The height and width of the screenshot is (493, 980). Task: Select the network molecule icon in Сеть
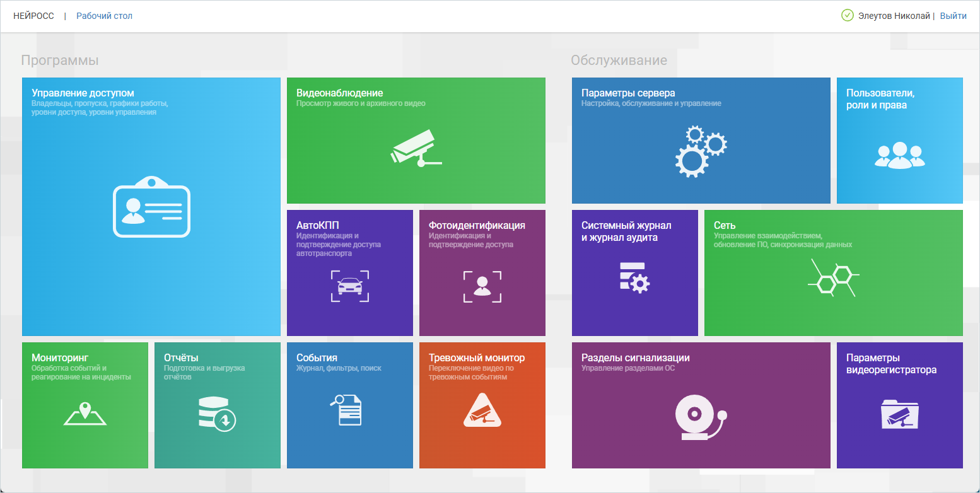click(x=833, y=277)
